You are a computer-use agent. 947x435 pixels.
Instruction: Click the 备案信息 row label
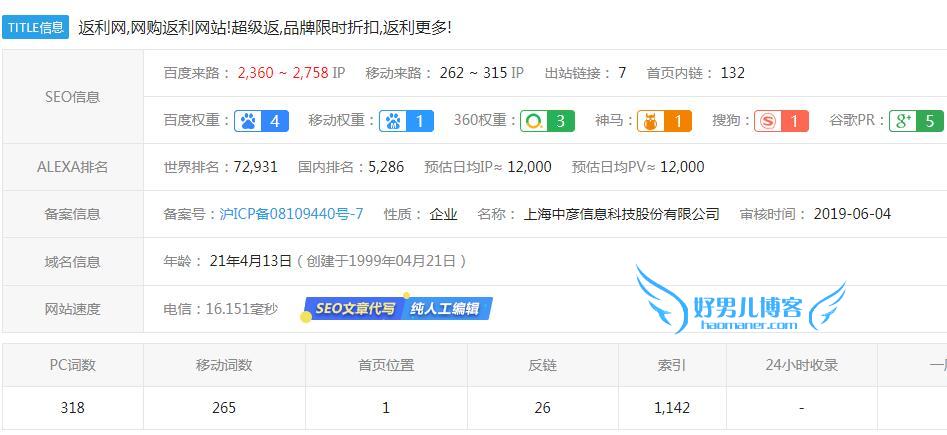point(72,214)
